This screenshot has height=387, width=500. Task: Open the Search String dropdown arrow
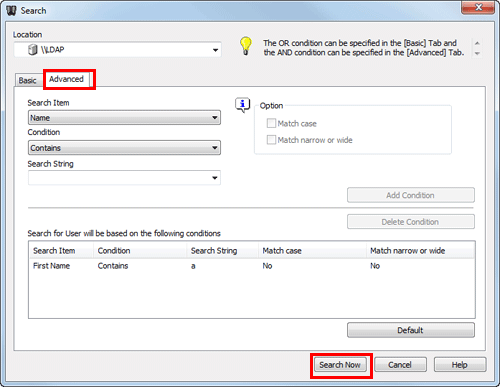[215, 178]
